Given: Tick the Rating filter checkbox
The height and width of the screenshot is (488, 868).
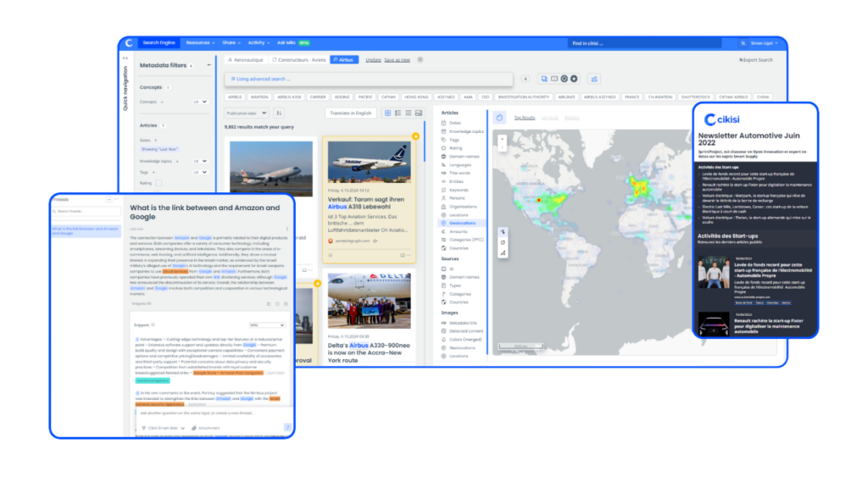Looking at the screenshot, I should [x=159, y=183].
